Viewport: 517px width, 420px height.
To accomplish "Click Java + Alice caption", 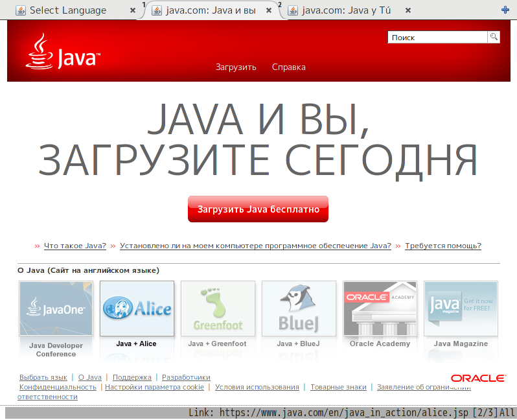I will 136,344.
